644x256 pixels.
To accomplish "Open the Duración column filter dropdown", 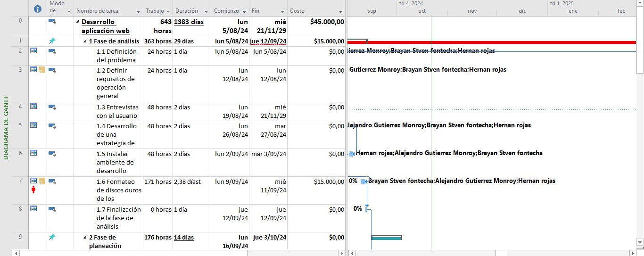I will point(205,11).
